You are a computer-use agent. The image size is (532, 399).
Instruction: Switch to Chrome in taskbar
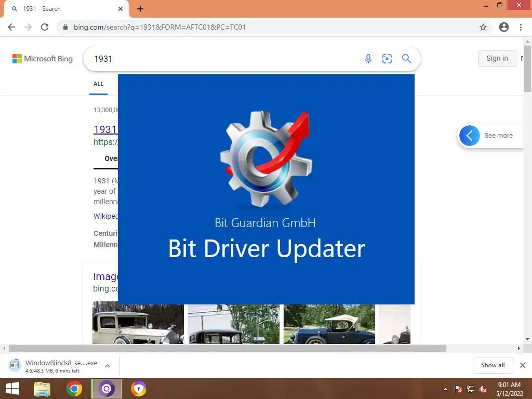coord(74,389)
